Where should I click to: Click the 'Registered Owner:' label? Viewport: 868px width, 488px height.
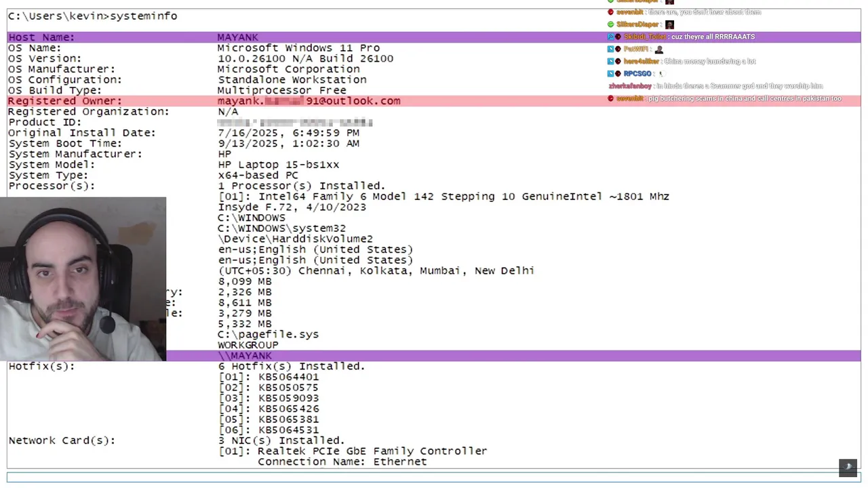point(65,101)
